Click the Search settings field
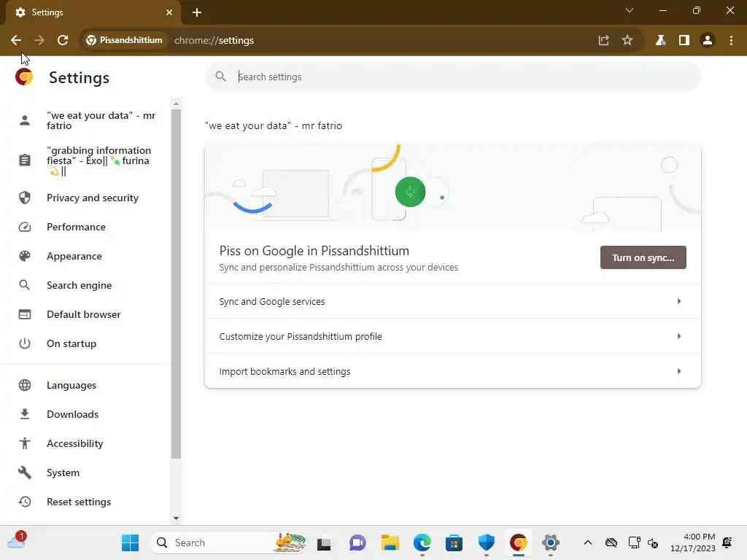Screen dimensions: 747x560 [452, 77]
